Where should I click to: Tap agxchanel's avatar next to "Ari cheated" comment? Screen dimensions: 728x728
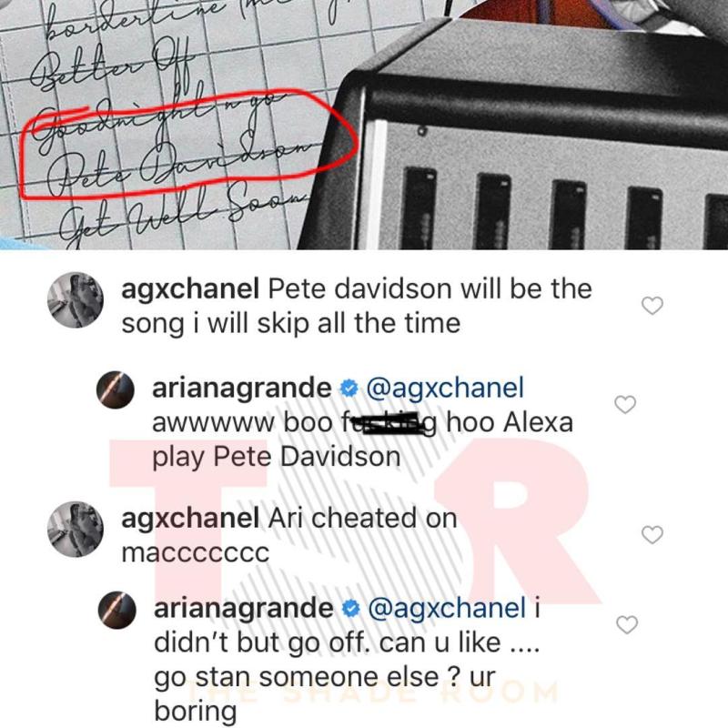click(76, 529)
